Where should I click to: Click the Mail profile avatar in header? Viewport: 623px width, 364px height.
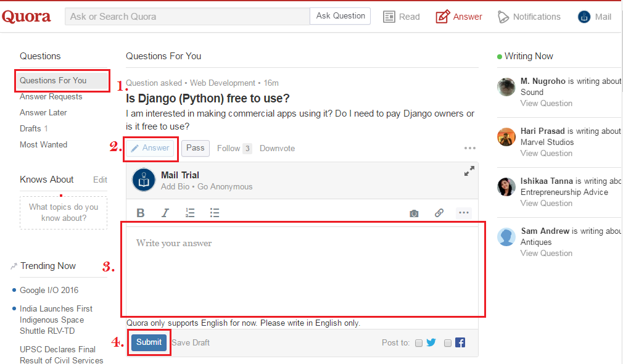tap(584, 17)
